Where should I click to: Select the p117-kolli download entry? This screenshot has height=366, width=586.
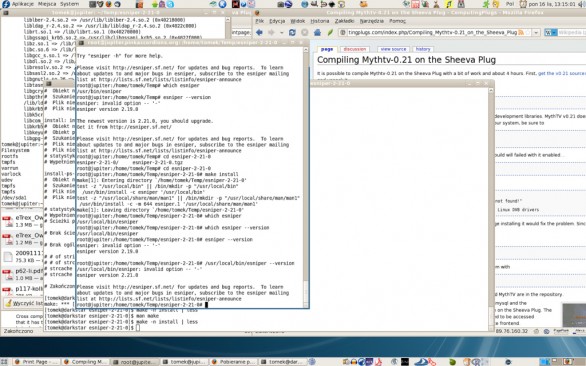[22, 290]
